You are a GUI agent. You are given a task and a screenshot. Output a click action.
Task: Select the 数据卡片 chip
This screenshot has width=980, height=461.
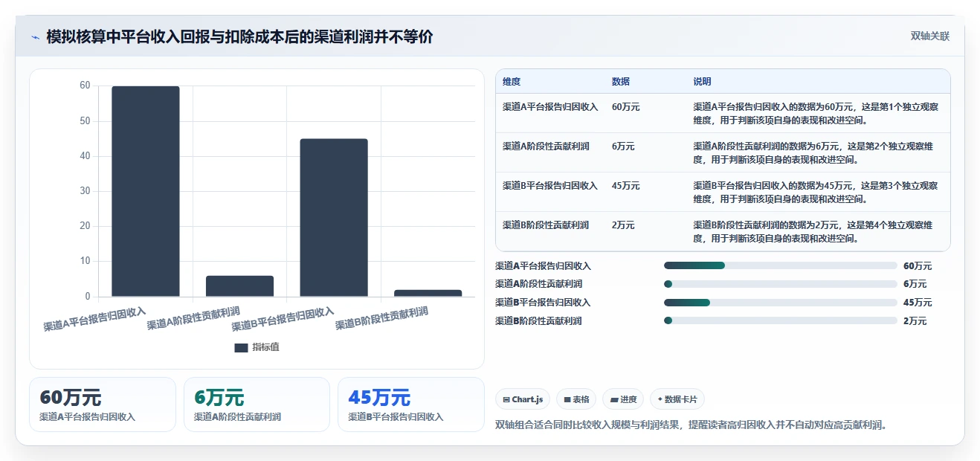[x=677, y=399]
